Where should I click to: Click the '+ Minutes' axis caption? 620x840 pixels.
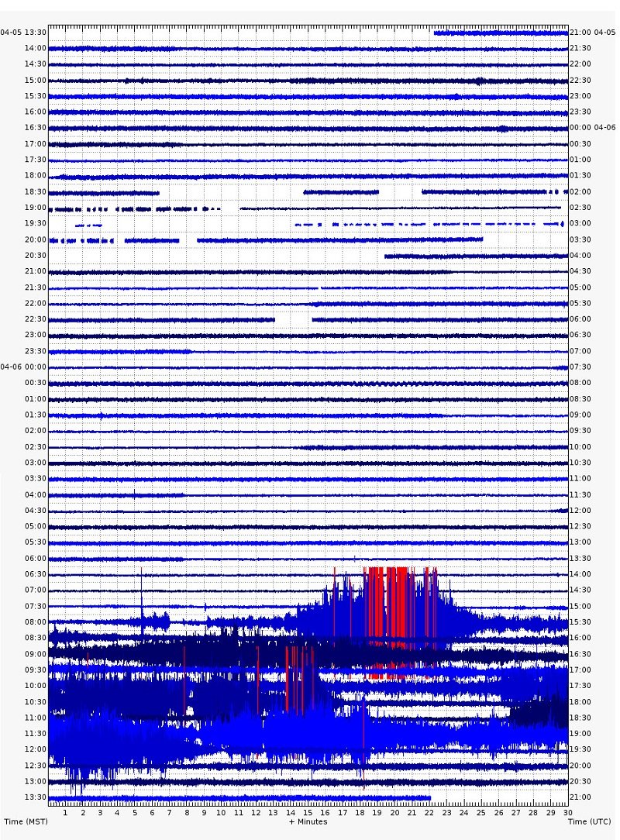coord(308,821)
